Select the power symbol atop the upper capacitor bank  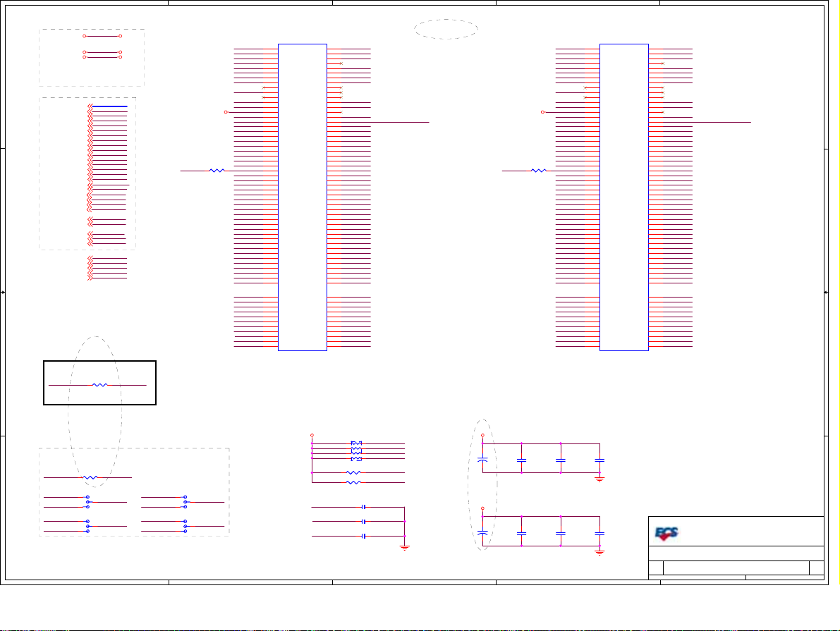pos(482,436)
